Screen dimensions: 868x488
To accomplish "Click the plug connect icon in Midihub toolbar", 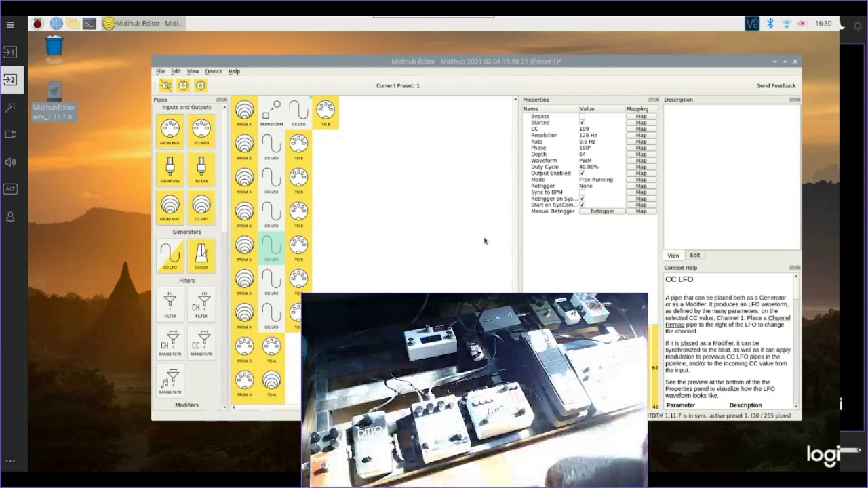I will coord(165,85).
